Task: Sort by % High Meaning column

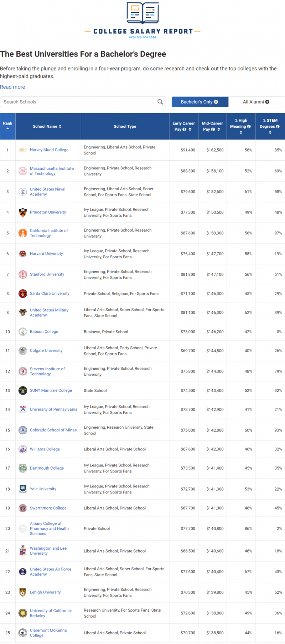Action: pyautogui.click(x=241, y=132)
